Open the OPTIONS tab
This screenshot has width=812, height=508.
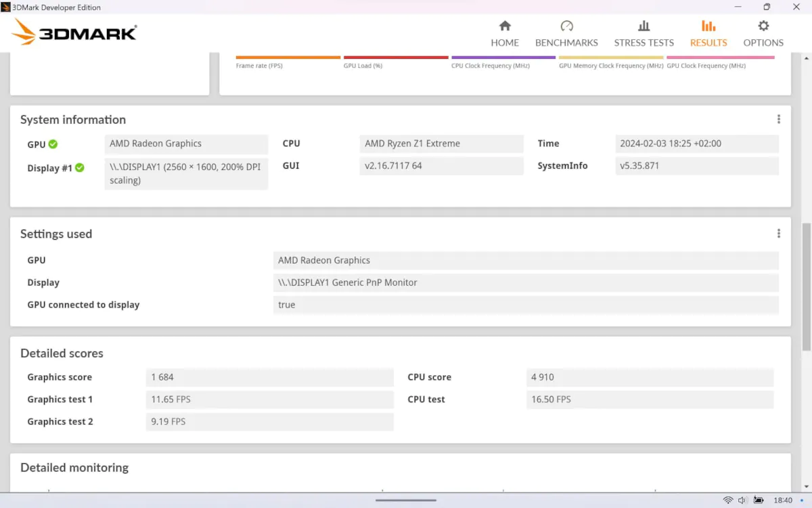coord(763,33)
